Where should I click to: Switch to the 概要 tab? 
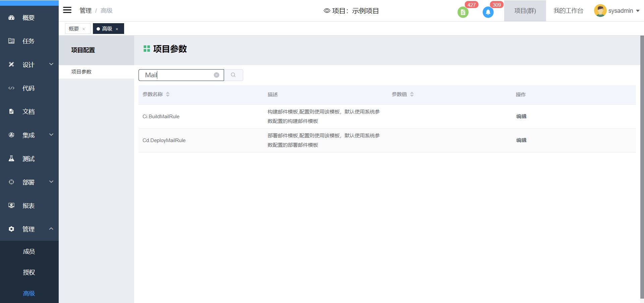[x=74, y=29]
